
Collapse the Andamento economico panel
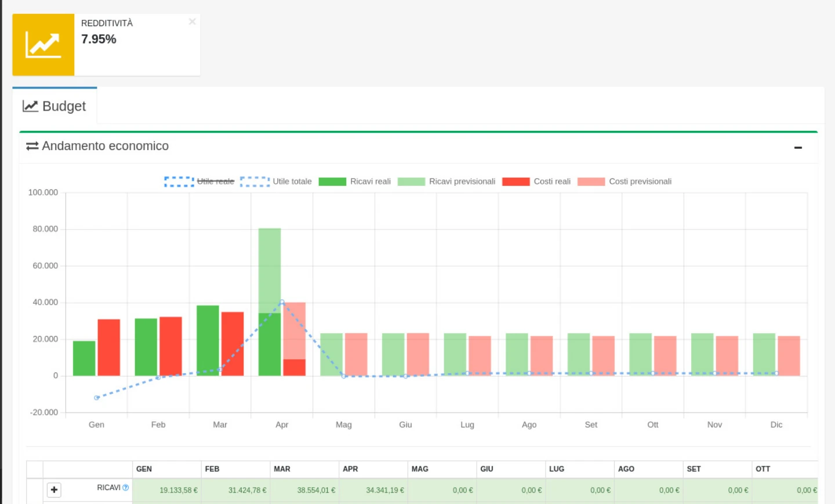798,148
